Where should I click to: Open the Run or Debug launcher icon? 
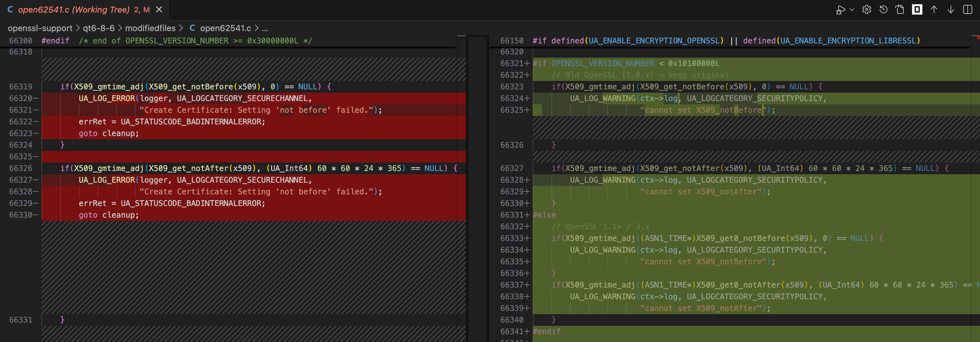click(x=840, y=9)
